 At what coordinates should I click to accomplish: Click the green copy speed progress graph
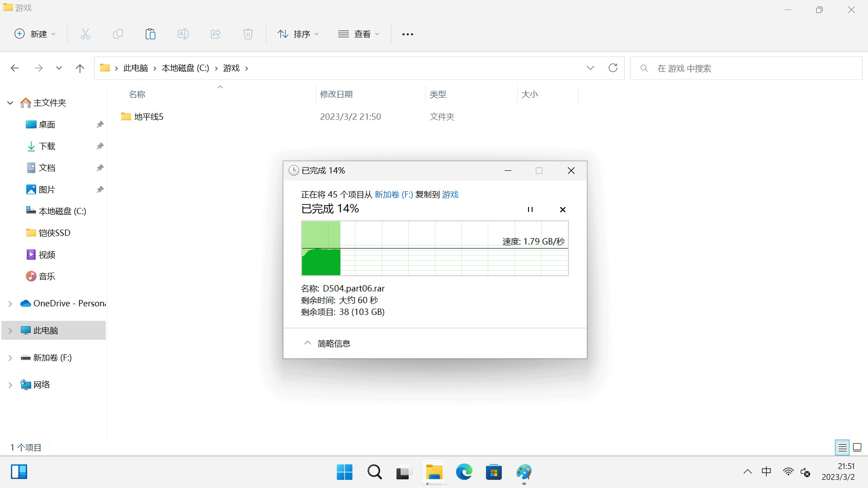tap(435, 248)
